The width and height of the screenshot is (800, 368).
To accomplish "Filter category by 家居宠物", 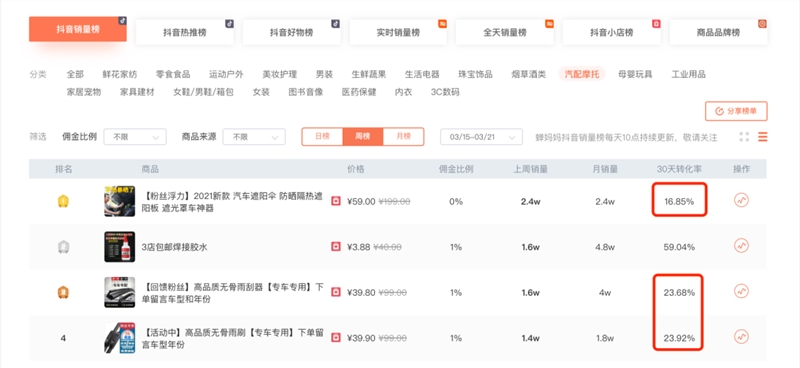I will 84,92.
